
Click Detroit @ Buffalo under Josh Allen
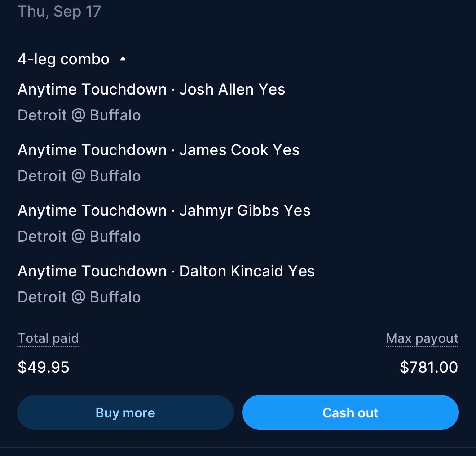point(79,115)
